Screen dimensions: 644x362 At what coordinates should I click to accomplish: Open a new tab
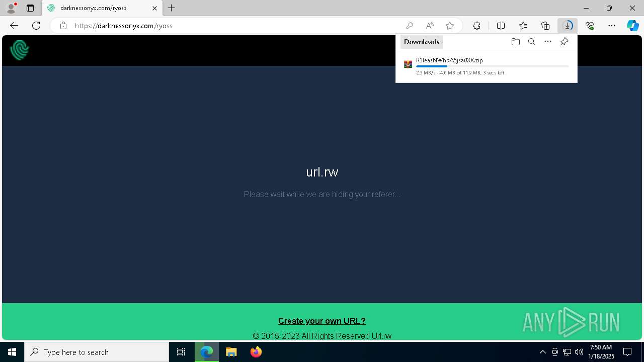(172, 8)
